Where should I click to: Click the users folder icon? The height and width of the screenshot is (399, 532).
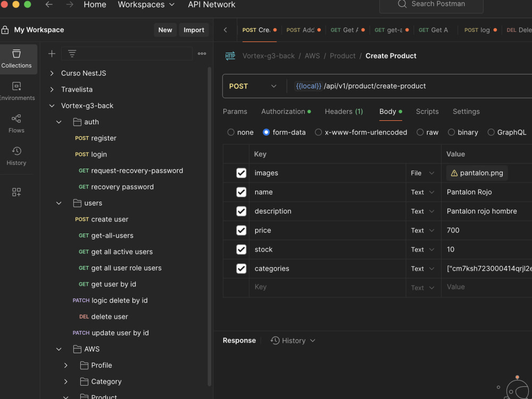click(x=77, y=203)
